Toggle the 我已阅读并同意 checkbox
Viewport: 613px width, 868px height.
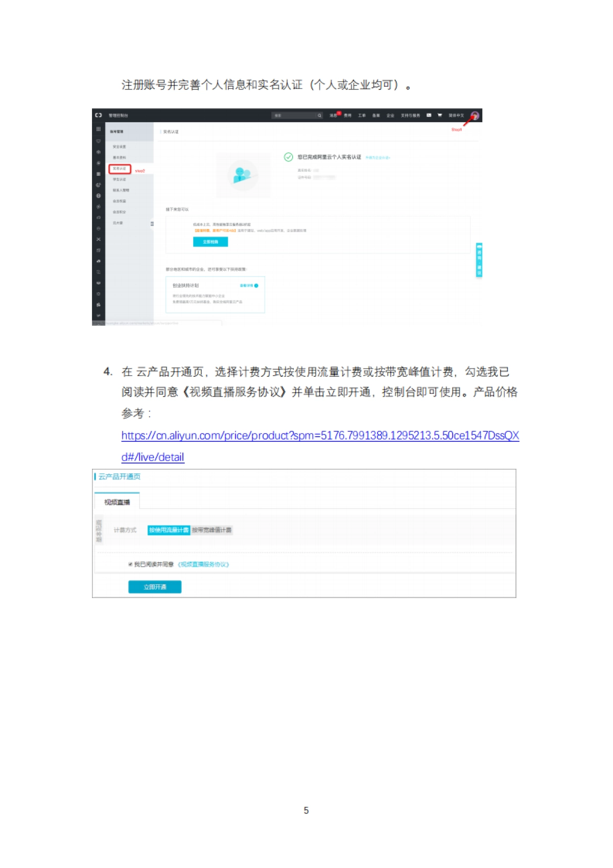pyautogui.click(x=130, y=564)
